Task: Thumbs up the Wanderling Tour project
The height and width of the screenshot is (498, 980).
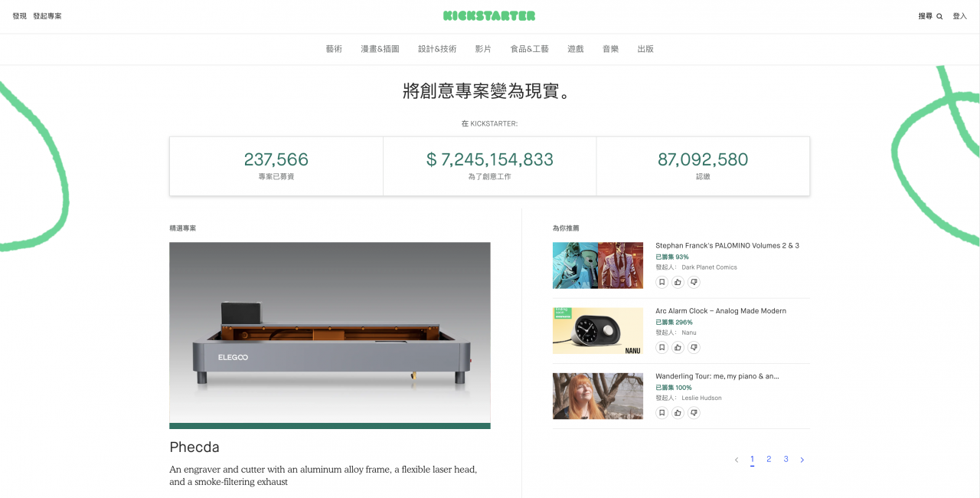Action: click(678, 413)
